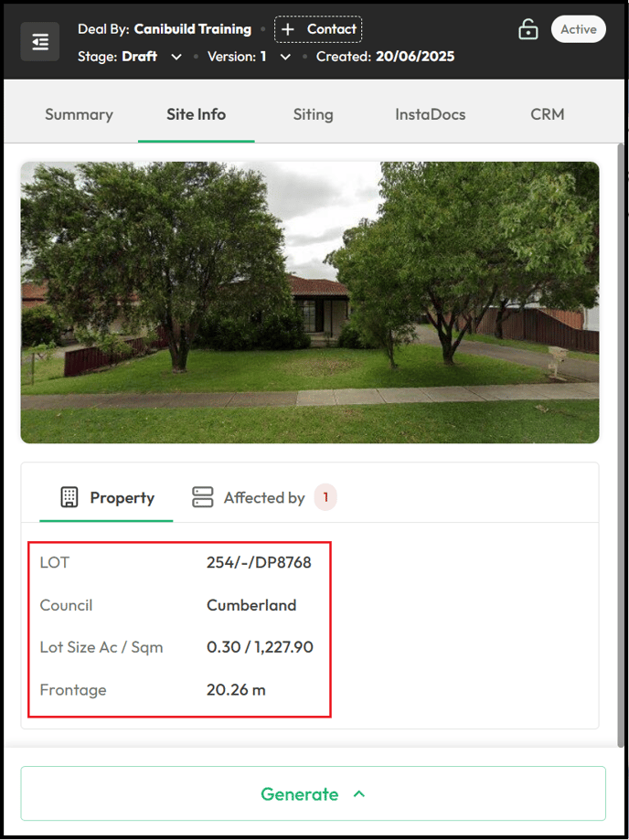The height and width of the screenshot is (840, 629).
Task: Open the Siting tab
Action: 313,114
